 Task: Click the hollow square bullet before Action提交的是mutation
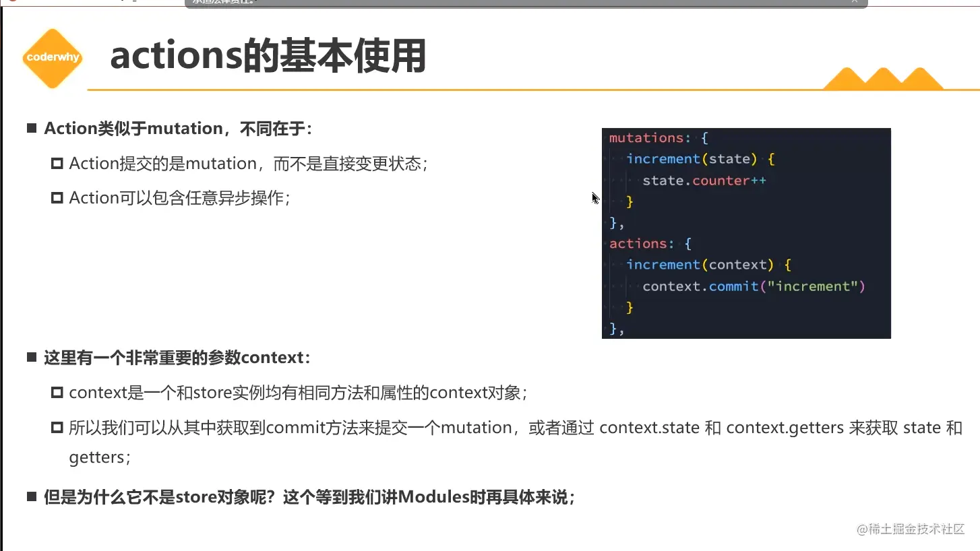click(x=57, y=163)
